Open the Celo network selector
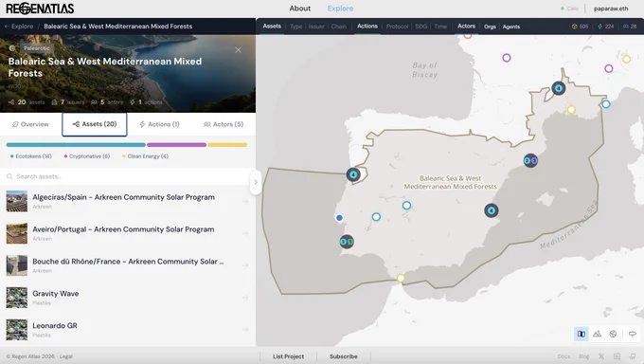Viewport: 644px width, 364px height. click(569, 9)
